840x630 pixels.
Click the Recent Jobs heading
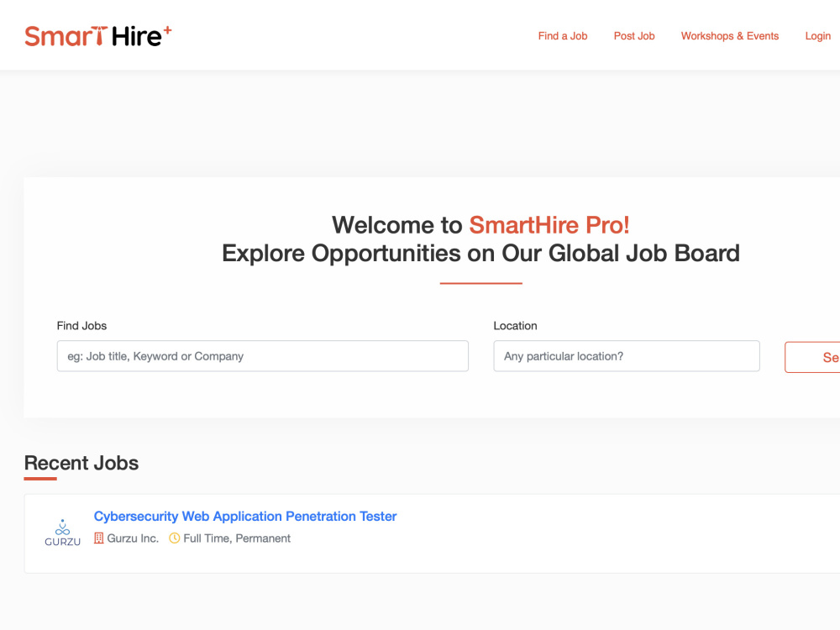81,463
